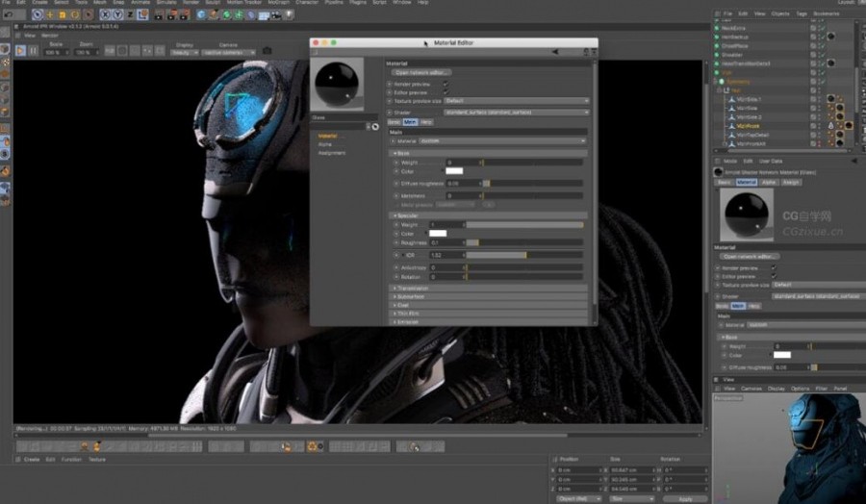866x504 pixels.
Task: Open the View menu in the IPR window
Action: click(x=29, y=36)
